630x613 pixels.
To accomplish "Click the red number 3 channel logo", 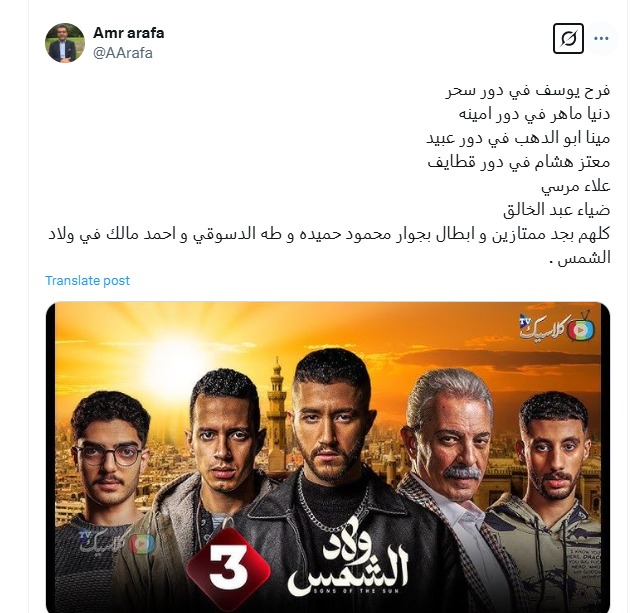I will [x=228, y=565].
